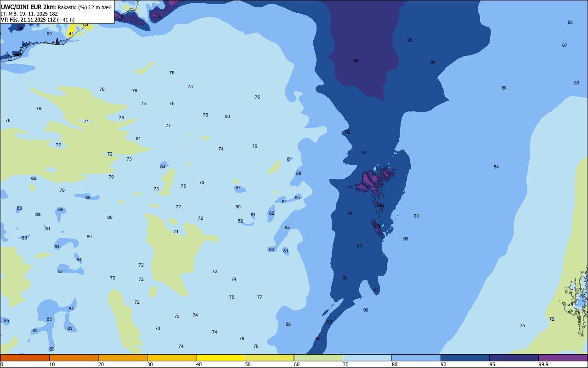Click the '30' legend scale label
The width and height of the screenshot is (588, 368).
150,364
